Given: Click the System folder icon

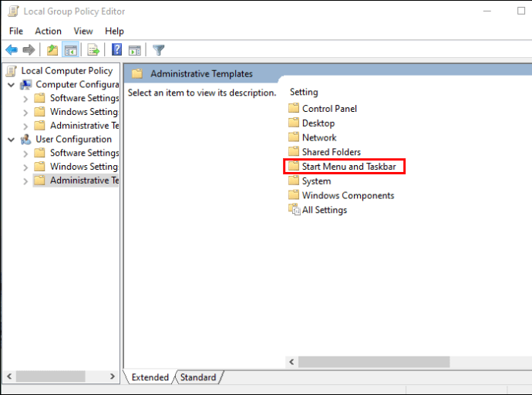Looking at the screenshot, I should [294, 181].
